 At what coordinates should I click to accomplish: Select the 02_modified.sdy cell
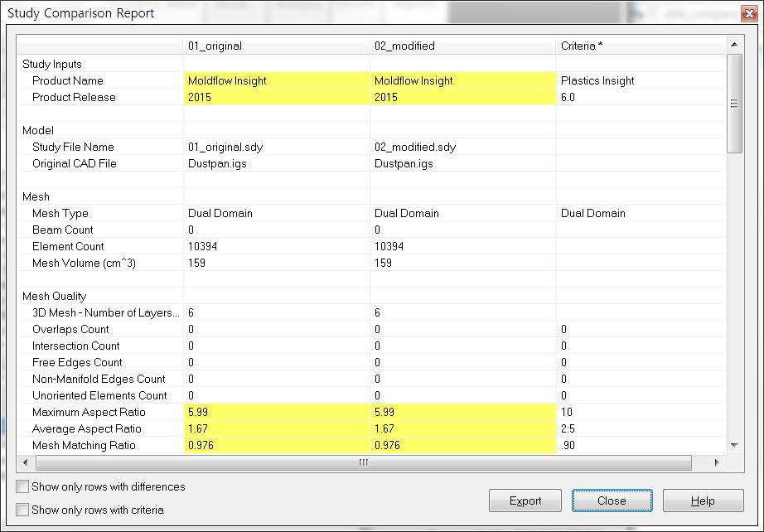point(463,148)
